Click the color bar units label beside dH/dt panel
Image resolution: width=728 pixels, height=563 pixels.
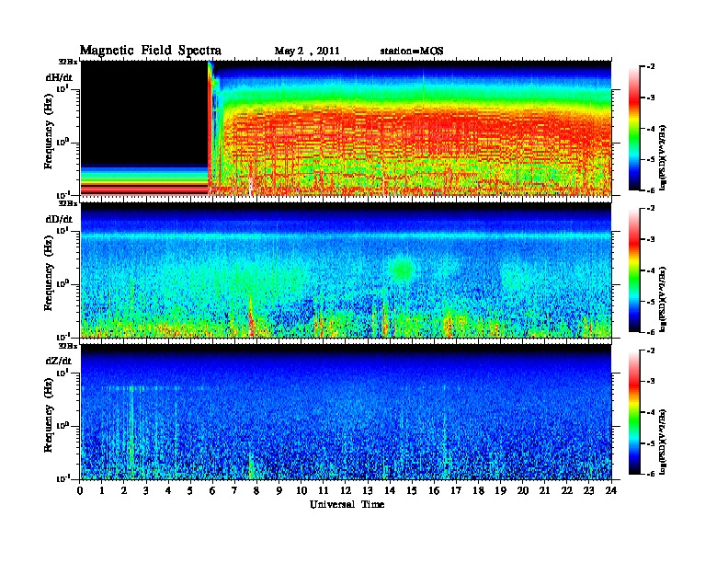664,157
